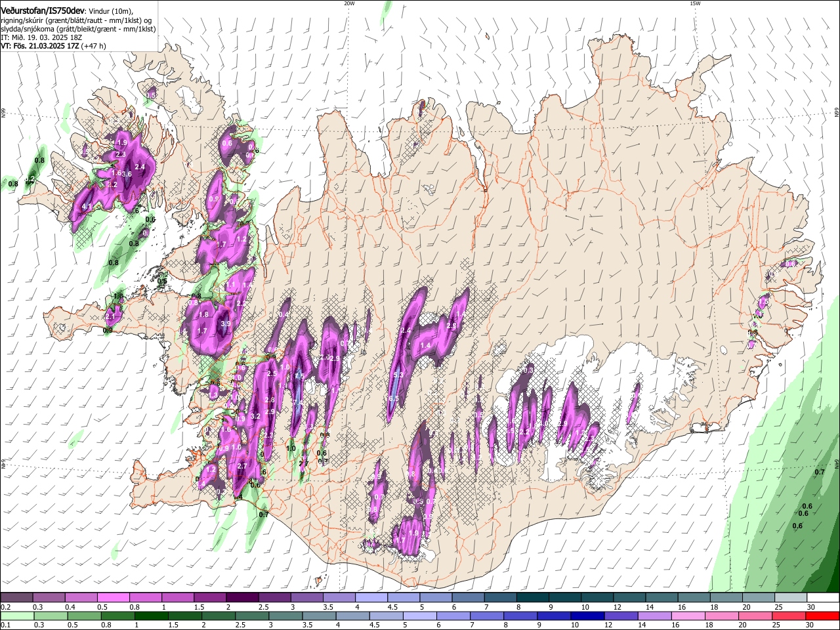Screen dimensions: 840x630
Task: Select rain legend swatch starting at 2
Action: (219, 616)
